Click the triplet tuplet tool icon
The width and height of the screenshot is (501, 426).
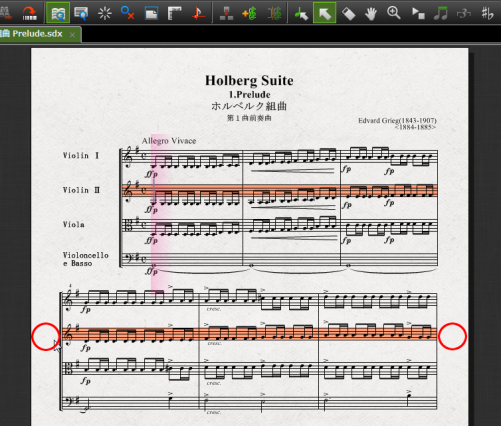464,13
